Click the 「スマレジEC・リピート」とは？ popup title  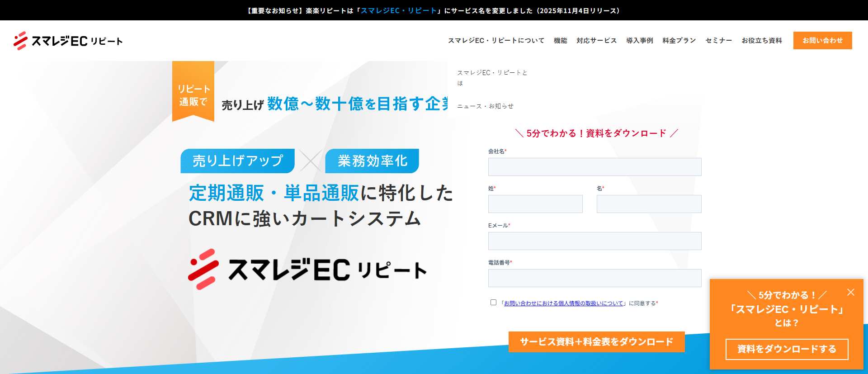point(787,316)
